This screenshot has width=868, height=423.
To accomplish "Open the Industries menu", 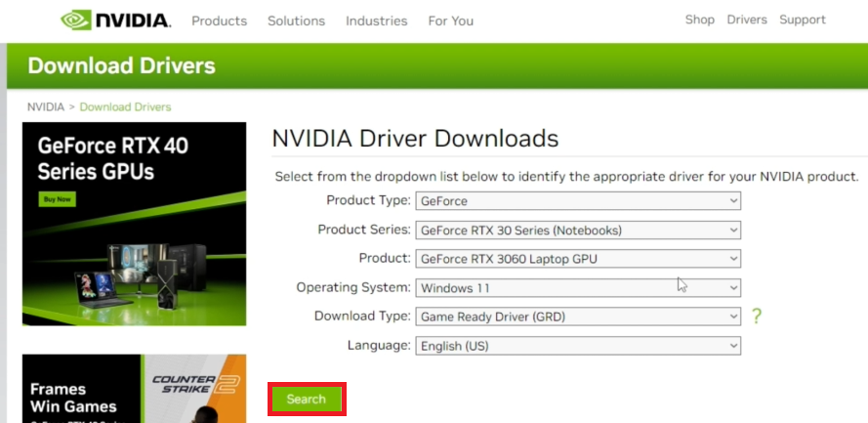I will coord(377,21).
